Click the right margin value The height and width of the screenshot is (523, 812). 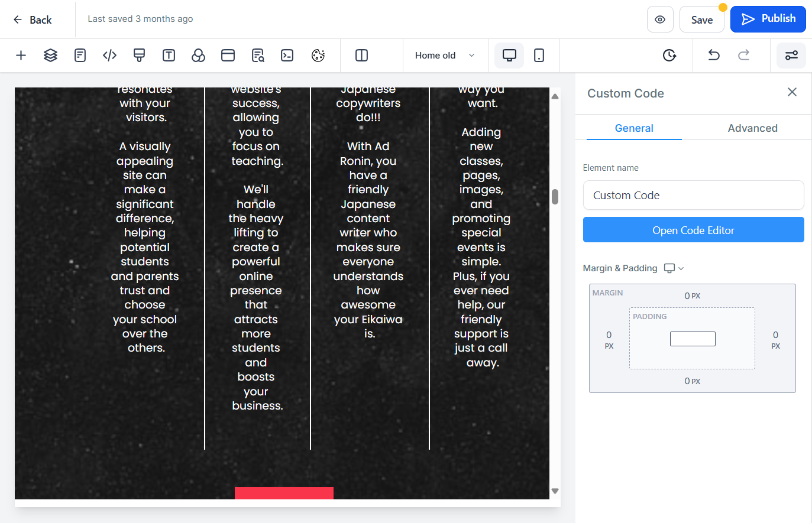coord(775,340)
